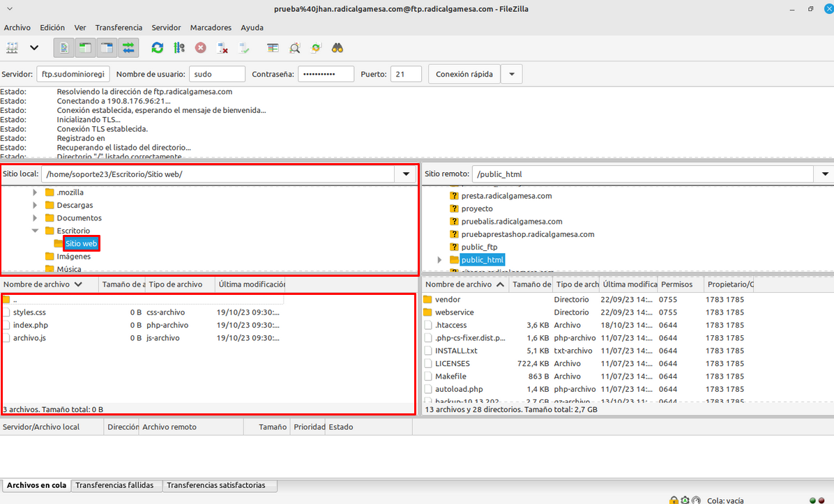Viewport: 834px width, 504px height.
Task: Open the Sitio local path dropdown
Action: click(406, 174)
